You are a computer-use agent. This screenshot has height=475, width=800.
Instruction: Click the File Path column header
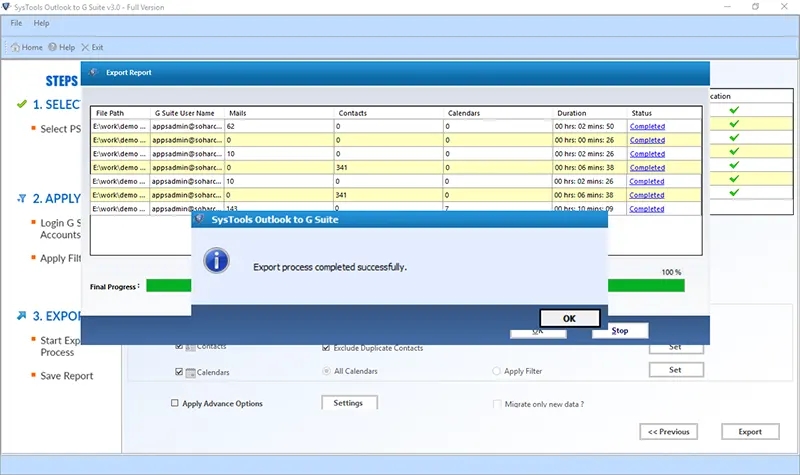click(x=120, y=113)
